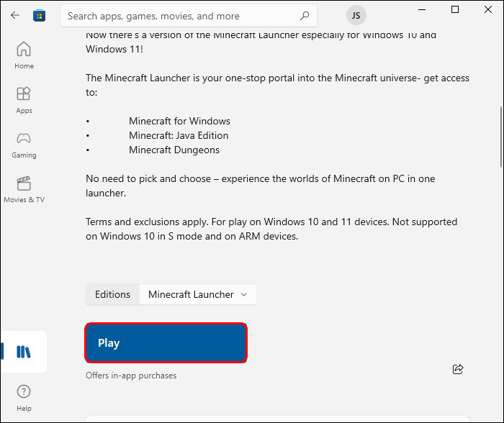Minimize the Microsoft Store window
Viewport: 504px width, 423px height.
point(421,9)
